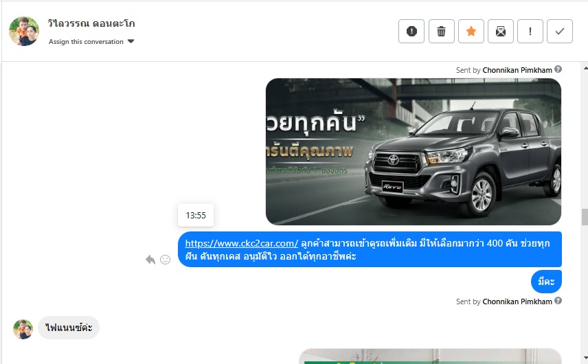
Task: Click customer avatar beside ไฟแนนซ์ค่ะ message
Action: [x=23, y=329]
